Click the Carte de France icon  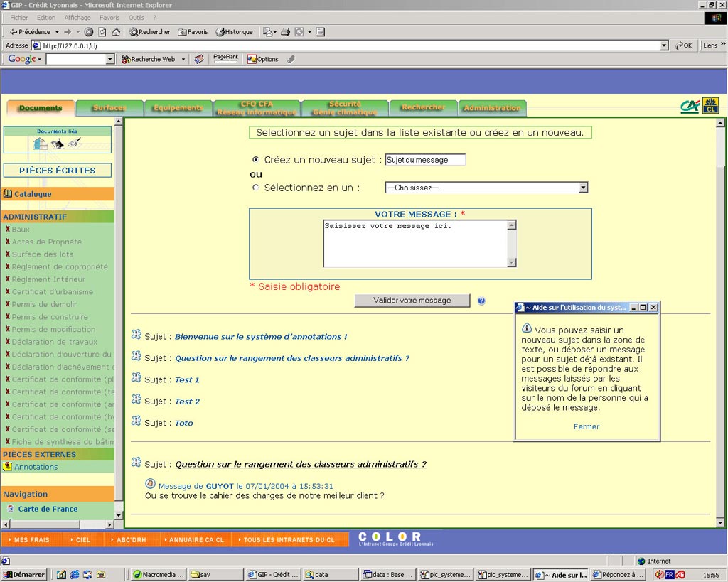pyautogui.click(x=10, y=509)
